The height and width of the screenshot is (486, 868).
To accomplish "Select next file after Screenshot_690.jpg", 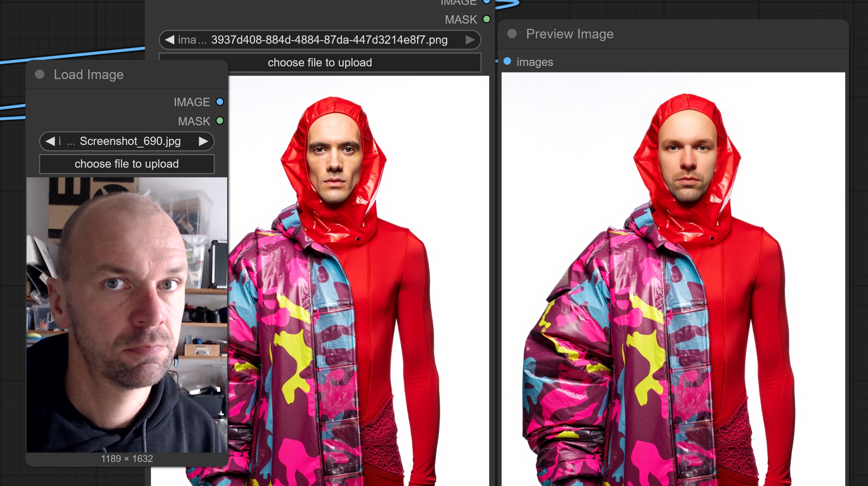I will point(203,141).
